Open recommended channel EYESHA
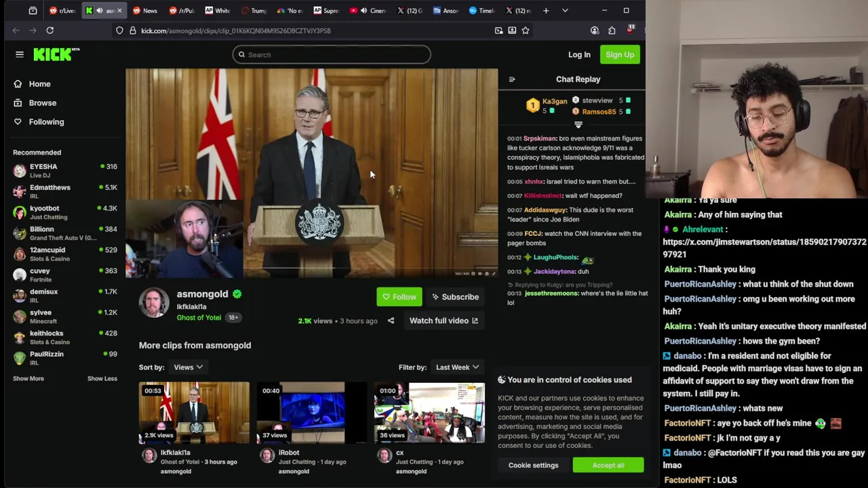 (x=64, y=171)
